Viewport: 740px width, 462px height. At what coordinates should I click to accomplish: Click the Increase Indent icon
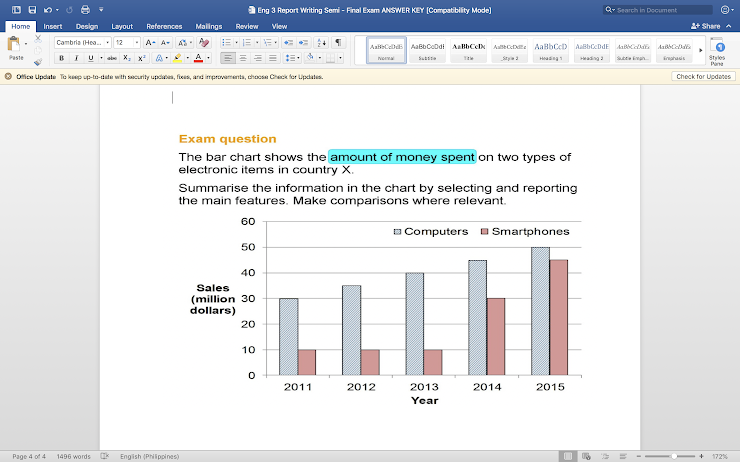(303, 42)
